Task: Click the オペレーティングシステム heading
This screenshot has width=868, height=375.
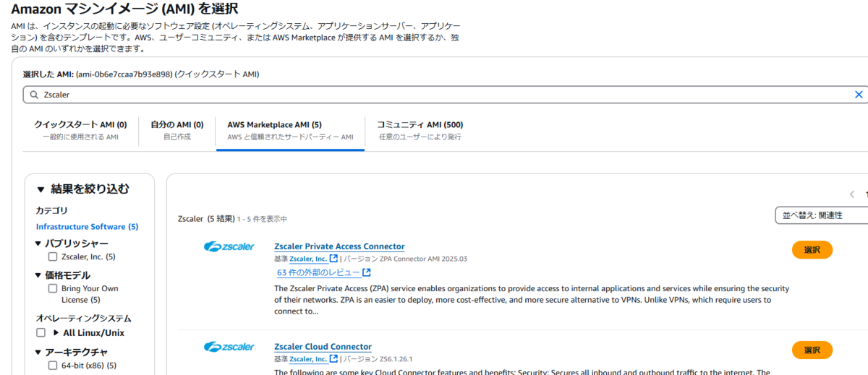Action: pos(84,318)
